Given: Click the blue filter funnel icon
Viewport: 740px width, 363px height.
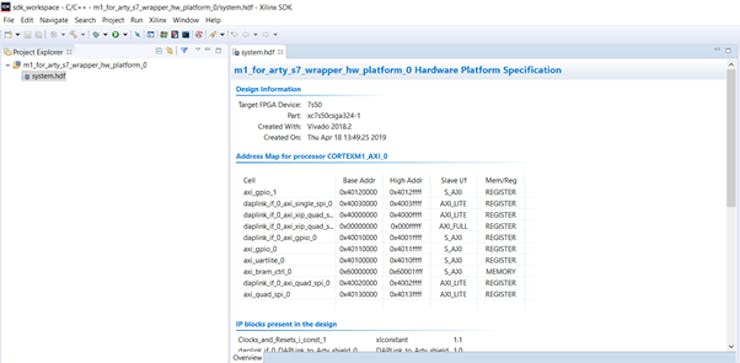Looking at the screenshot, I should tap(185, 51).
